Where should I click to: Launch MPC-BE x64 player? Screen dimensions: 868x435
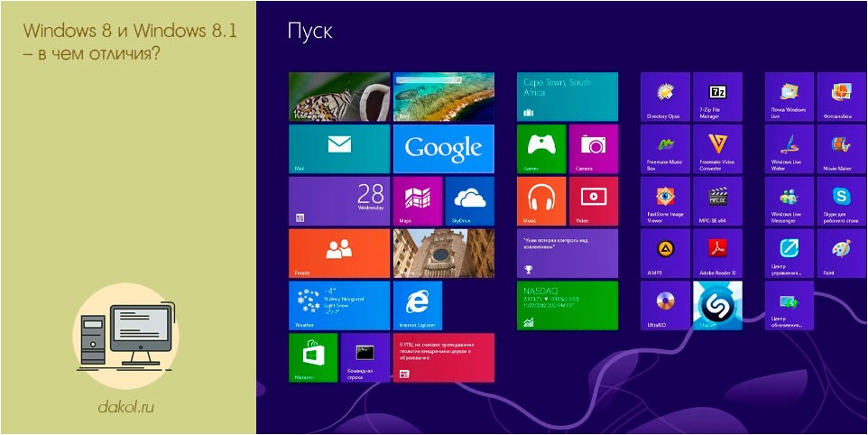point(717,201)
